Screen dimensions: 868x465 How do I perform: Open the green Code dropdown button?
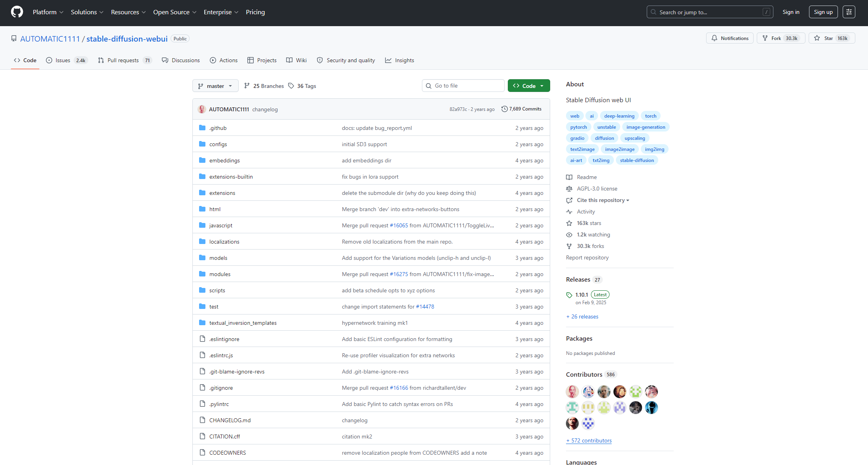pos(529,86)
